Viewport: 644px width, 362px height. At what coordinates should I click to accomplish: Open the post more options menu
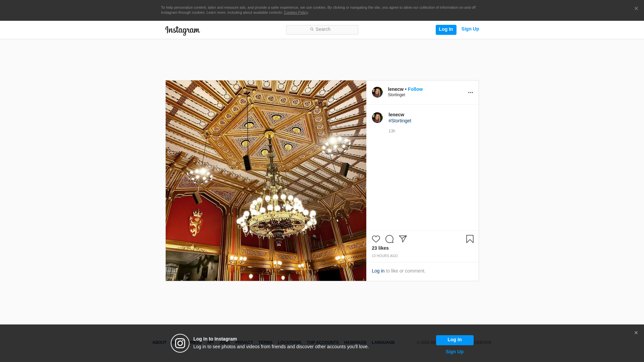(471, 93)
